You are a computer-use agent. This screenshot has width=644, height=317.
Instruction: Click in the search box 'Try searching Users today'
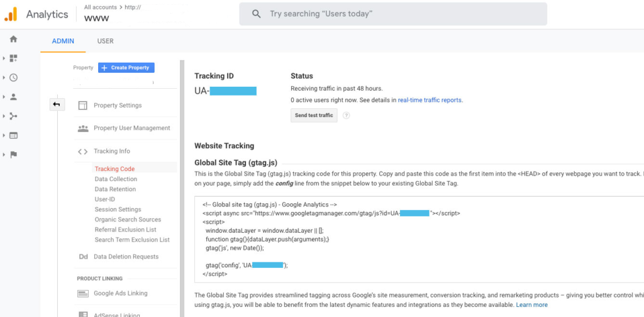point(393,14)
